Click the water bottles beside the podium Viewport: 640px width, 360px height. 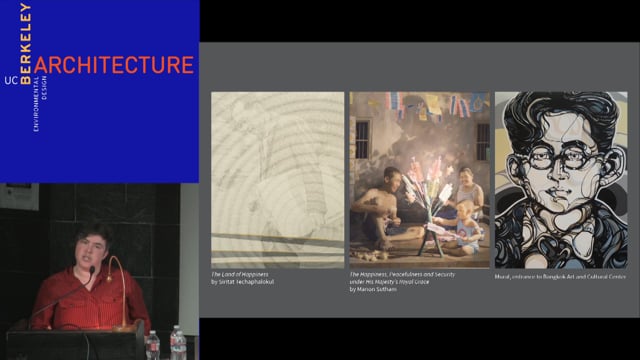166,343
